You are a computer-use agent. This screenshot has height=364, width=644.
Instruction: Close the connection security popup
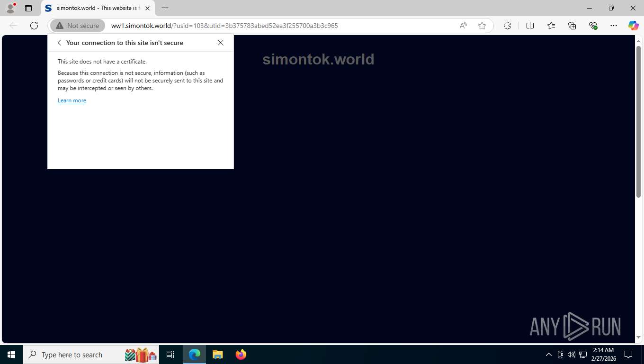(x=221, y=43)
